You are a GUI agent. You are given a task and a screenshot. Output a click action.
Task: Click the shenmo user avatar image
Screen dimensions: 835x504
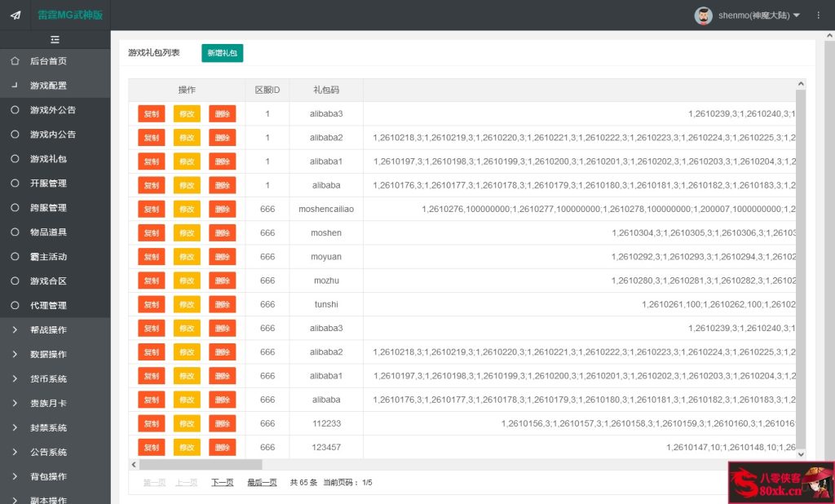pos(703,15)
